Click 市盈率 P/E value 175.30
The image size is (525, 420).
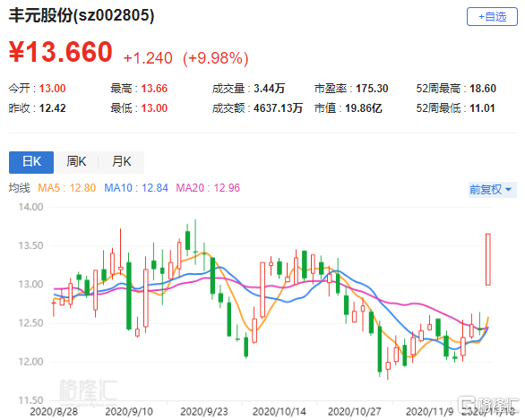pyautogui.click(x=372, y=89)
